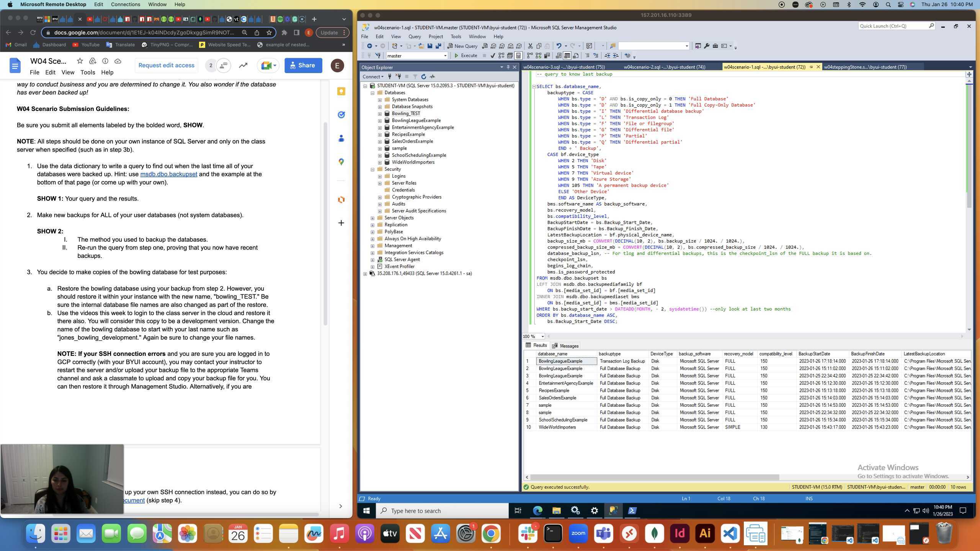
Task: Refresh the Object Explorer tree
Action: point(423,77)
